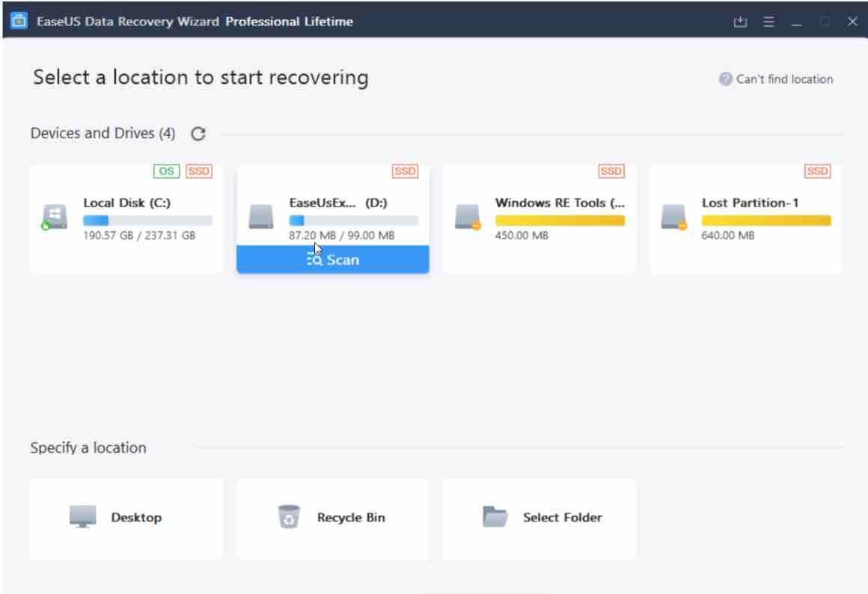Scan the EaseUsEx (D:) drive
The height and width of the screenshot is (594, 868).
(x=333, y=260)
